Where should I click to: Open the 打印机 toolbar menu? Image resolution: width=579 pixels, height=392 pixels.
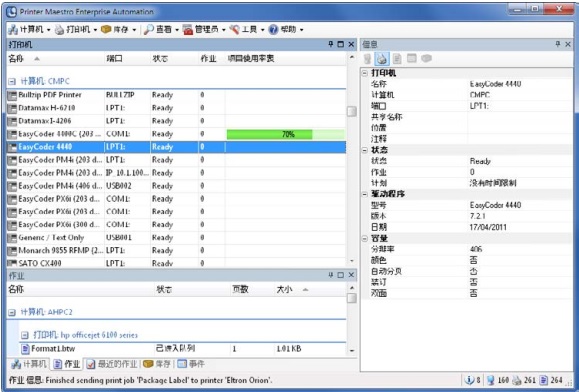76,30
